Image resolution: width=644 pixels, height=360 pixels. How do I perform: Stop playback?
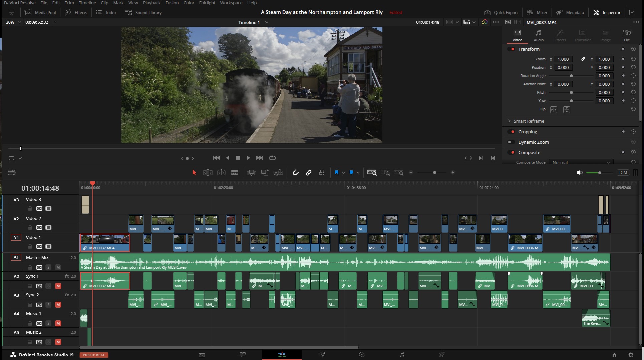pyautogui.click(x=238, y=158)
